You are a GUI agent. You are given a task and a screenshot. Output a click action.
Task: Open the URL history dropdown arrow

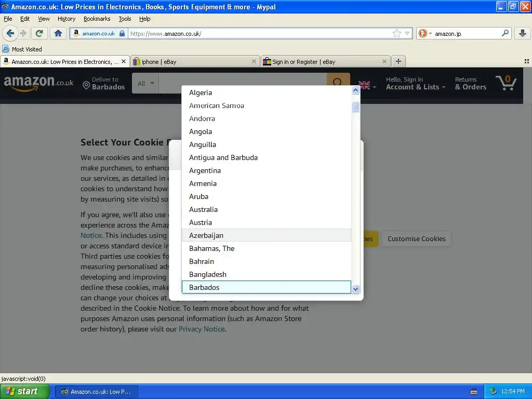click(x=407, y=33)
